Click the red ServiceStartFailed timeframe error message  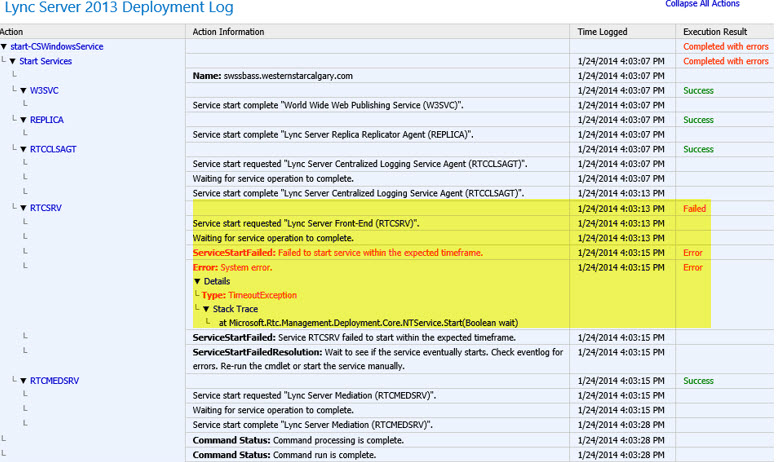point(338,253)
